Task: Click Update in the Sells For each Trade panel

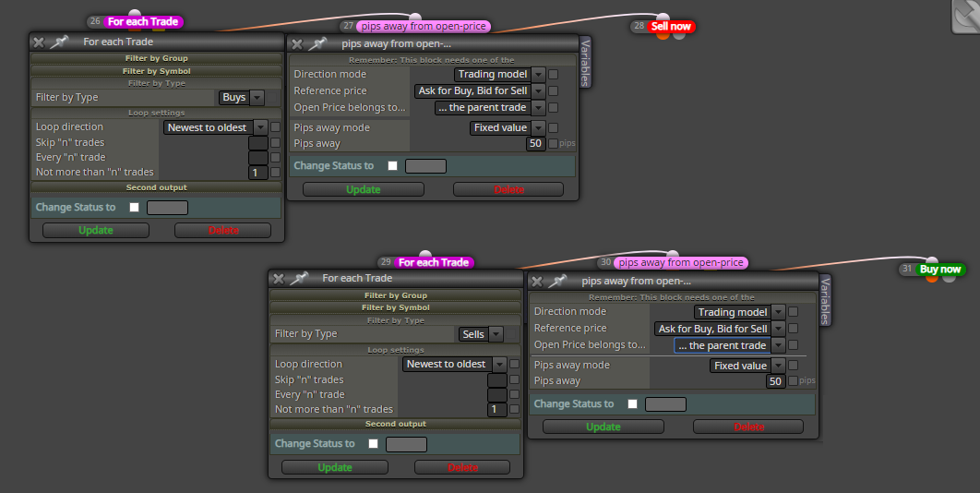Action: [335, 467]
